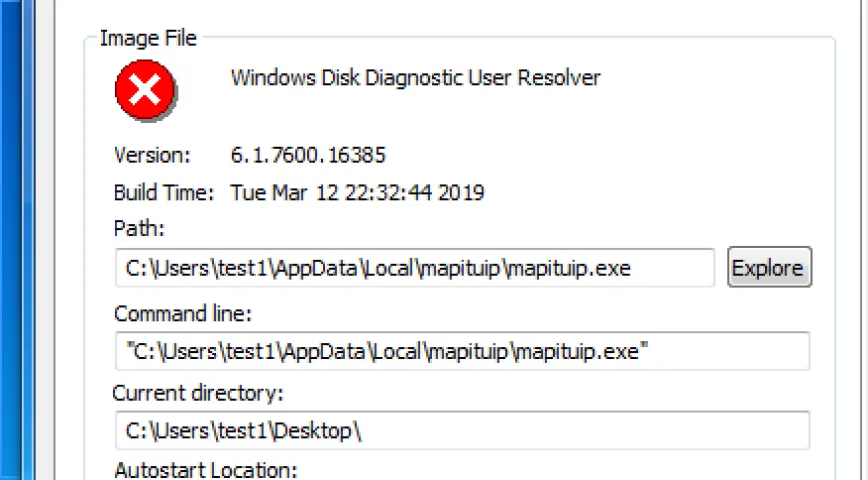Click the Path: label
The width and height of the screenshot is (868, 480).
point(139,229)
